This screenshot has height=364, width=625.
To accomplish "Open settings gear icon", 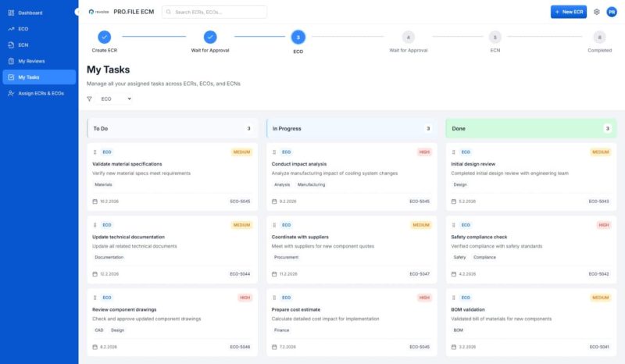I will click(596, 12).
